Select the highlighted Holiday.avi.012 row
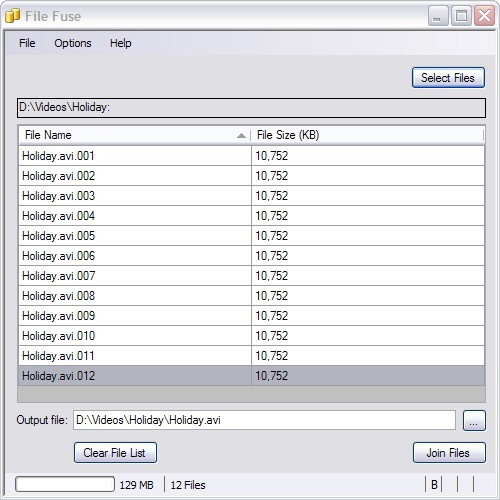This screenshot has height=500, width=500. [x=251, y=376]
